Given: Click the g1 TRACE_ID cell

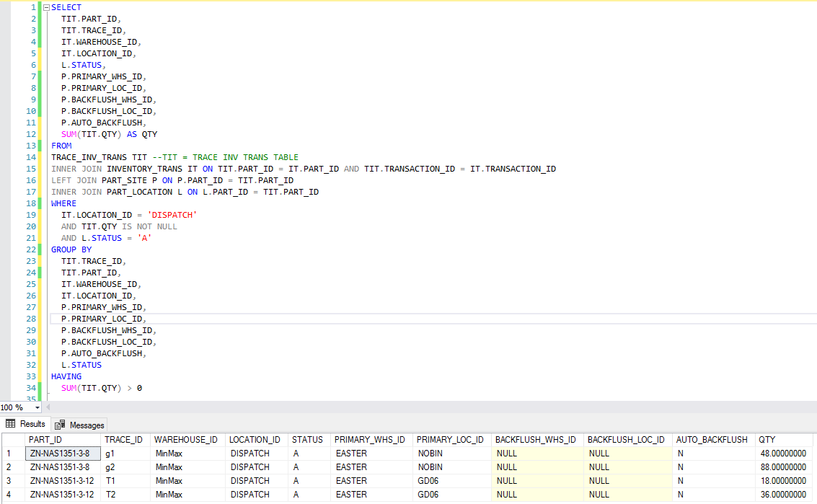Looking at the screenshot, I should pyautogui.click(x=125, y=454).
